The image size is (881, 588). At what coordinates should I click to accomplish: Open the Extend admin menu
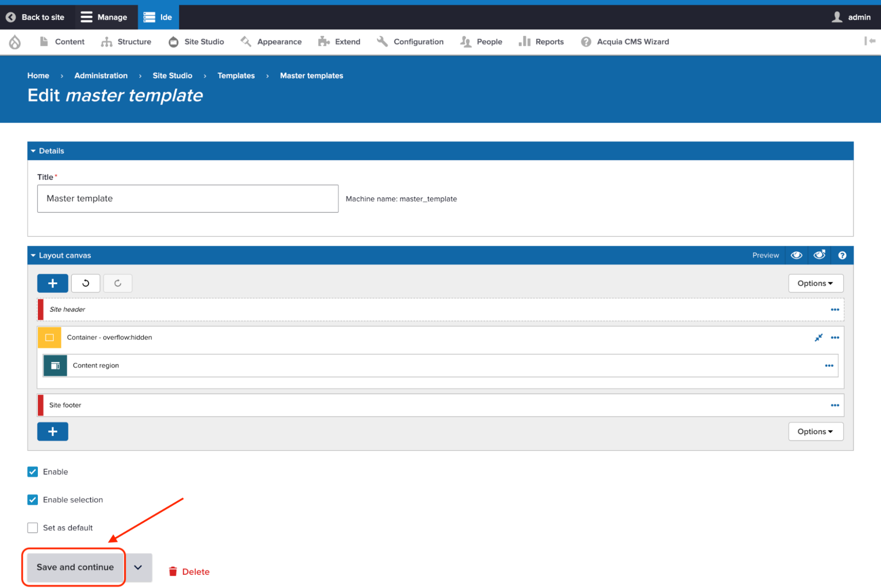pyautogui.click(x=339, y=42)
